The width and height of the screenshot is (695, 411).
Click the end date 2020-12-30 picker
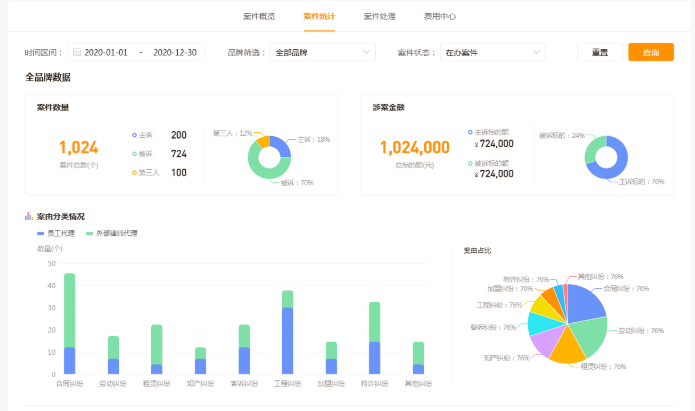tap(174, 52)
